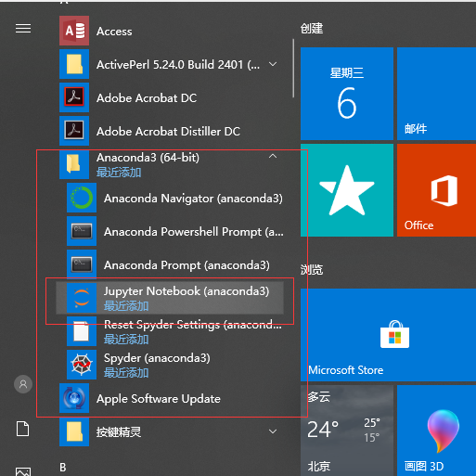Click the Spyder spiderweb icon
The width and height of the screenshot is (476, 476).
point(82,365)
